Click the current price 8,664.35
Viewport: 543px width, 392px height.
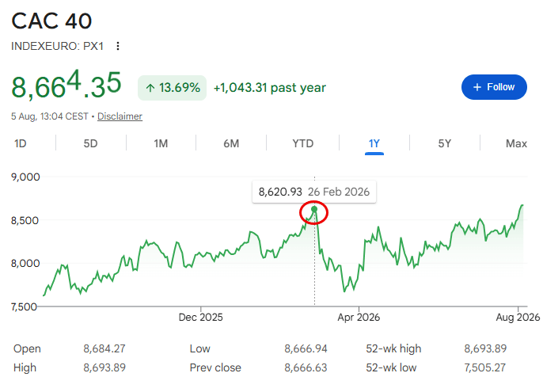[66, 84]
